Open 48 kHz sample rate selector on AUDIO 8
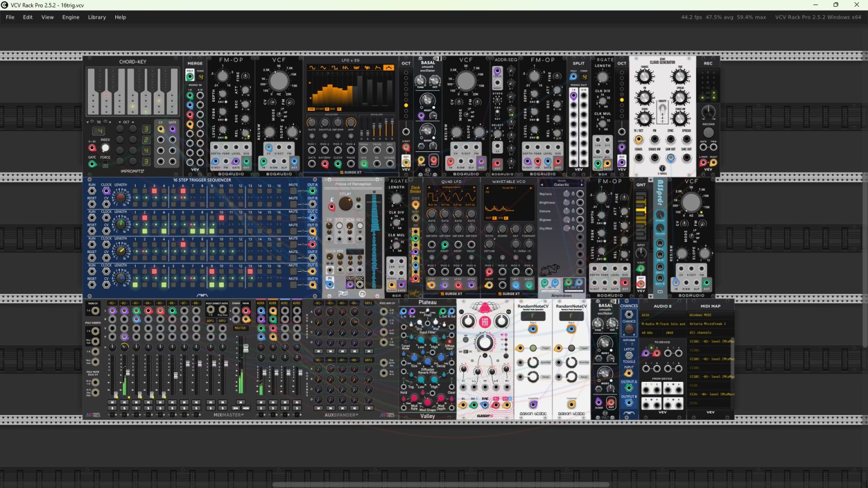868x488 pixels. [x=652, y=333]
